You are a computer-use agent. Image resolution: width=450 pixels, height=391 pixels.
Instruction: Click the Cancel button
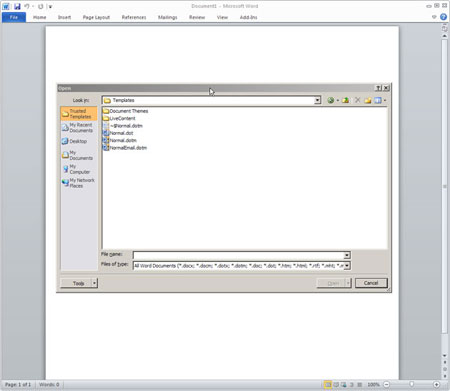[371, 283]
